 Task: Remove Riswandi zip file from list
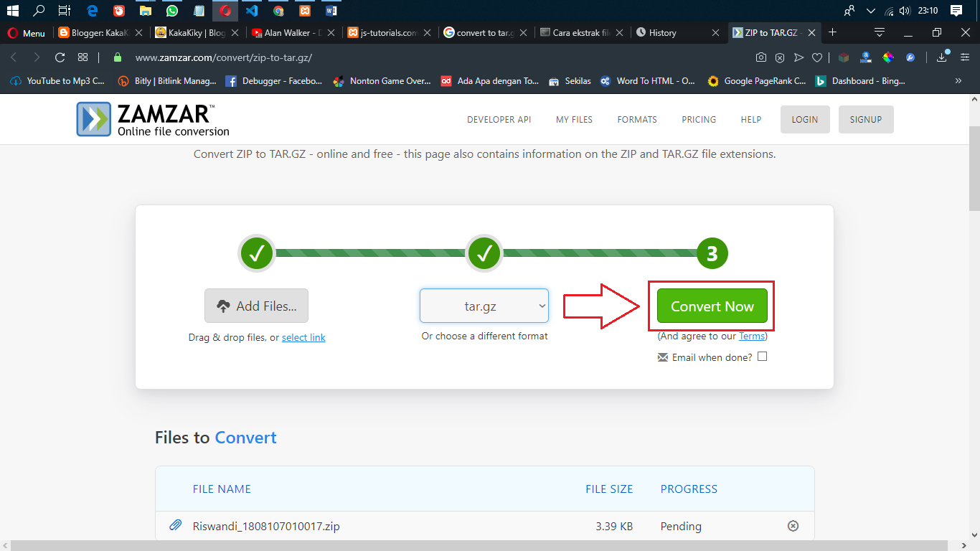point(793,526)
